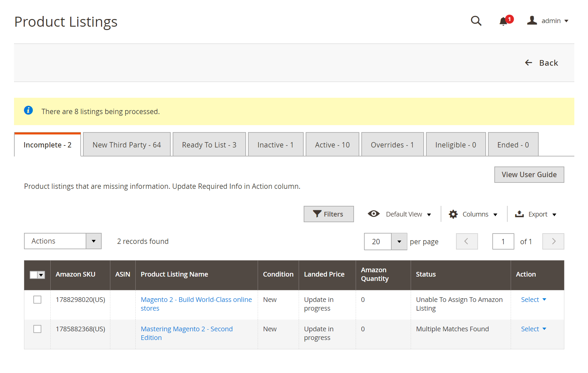Click the current page number field
Screen dimensions: 588x373
point(503,242)
